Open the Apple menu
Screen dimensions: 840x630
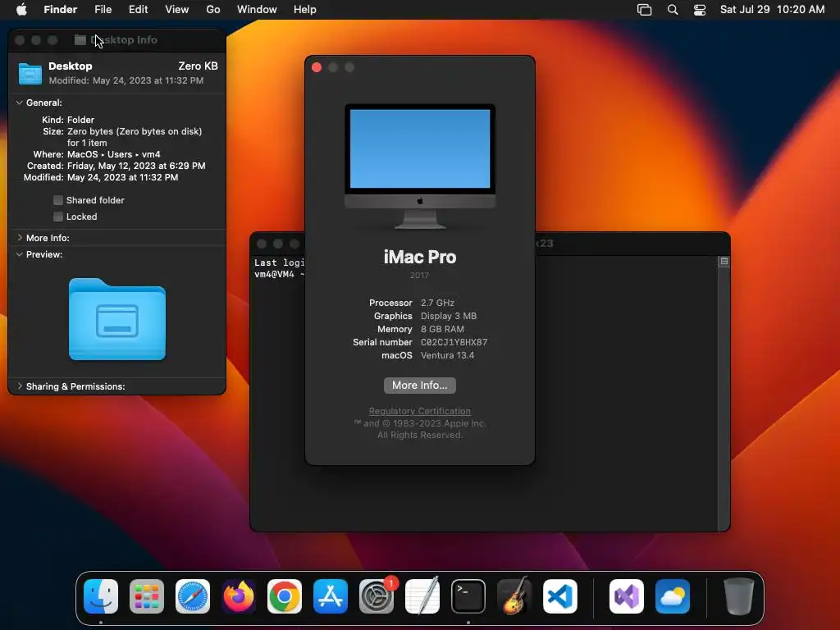click(21, 10)
